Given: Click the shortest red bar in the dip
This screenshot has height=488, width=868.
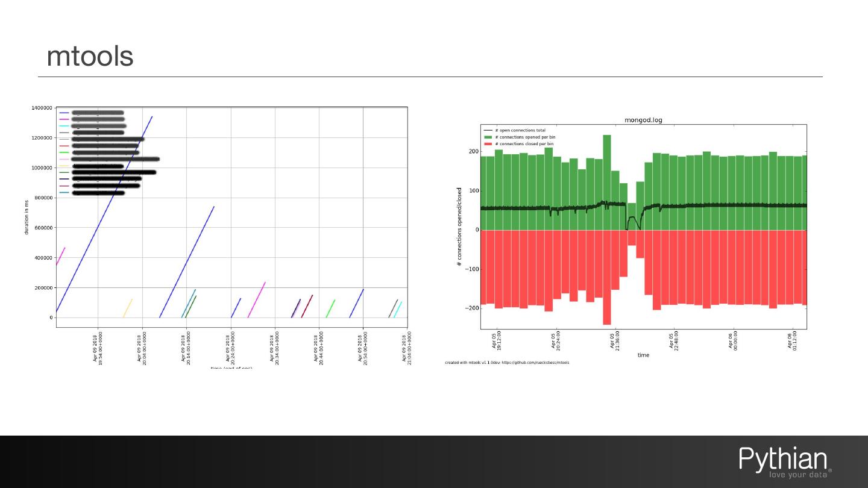Looking at the screenshot, I should pyautogui.click(x=632, y=237).
